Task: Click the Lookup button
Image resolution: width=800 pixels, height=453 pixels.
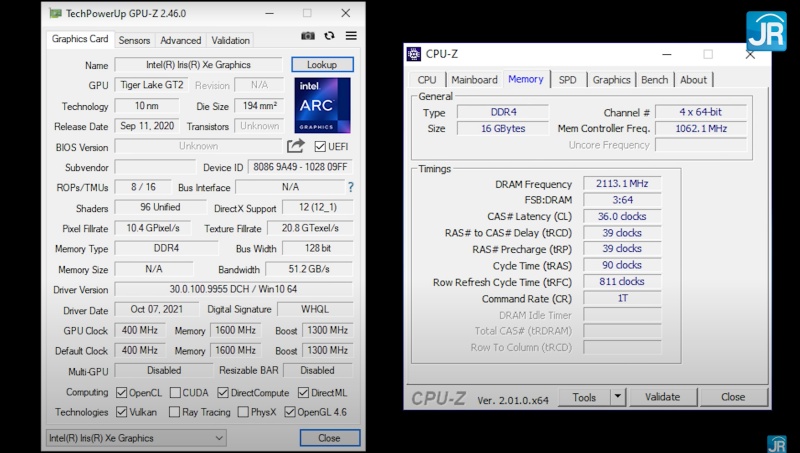Action: click(x=322, y=65)
